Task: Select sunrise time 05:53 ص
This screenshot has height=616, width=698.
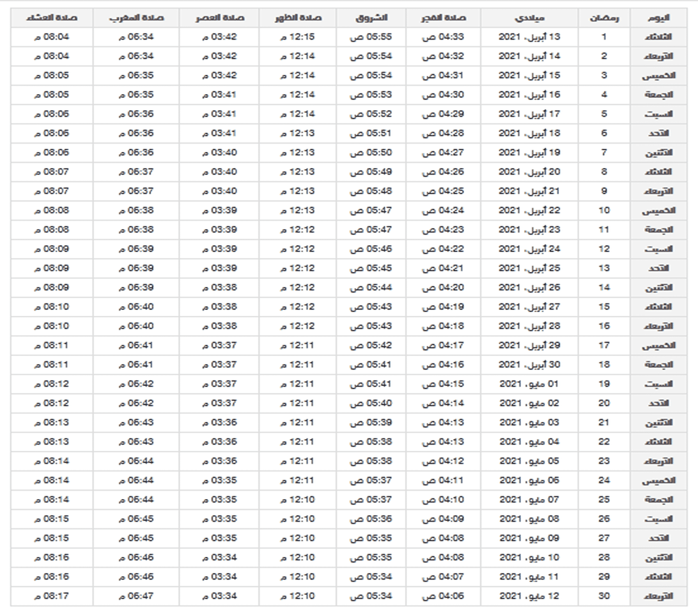Action: tap(371, 95)
